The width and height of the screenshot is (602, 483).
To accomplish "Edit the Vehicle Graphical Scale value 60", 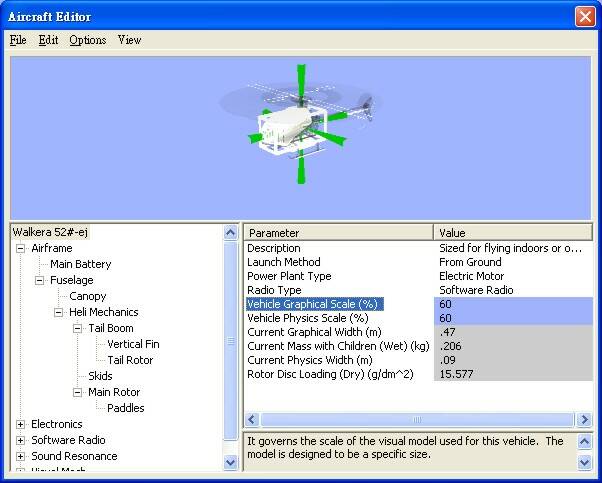I will click(513, 304).
